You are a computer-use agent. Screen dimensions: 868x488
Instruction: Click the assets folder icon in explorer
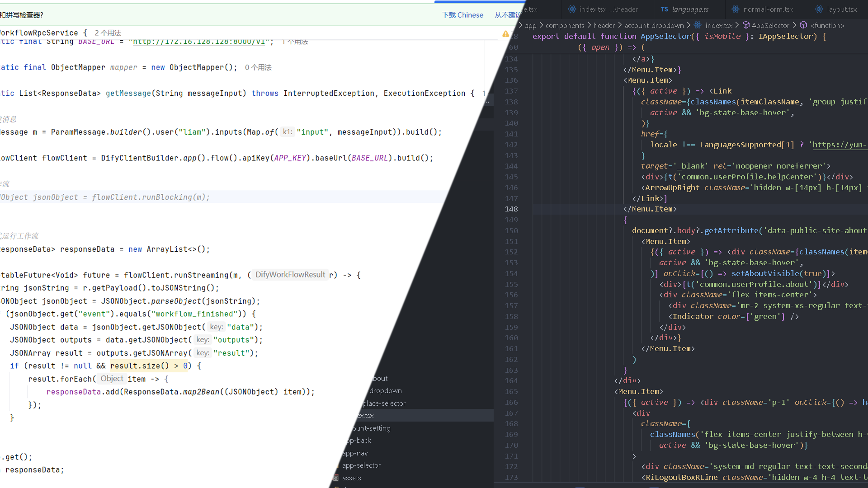tap(336, 478)
